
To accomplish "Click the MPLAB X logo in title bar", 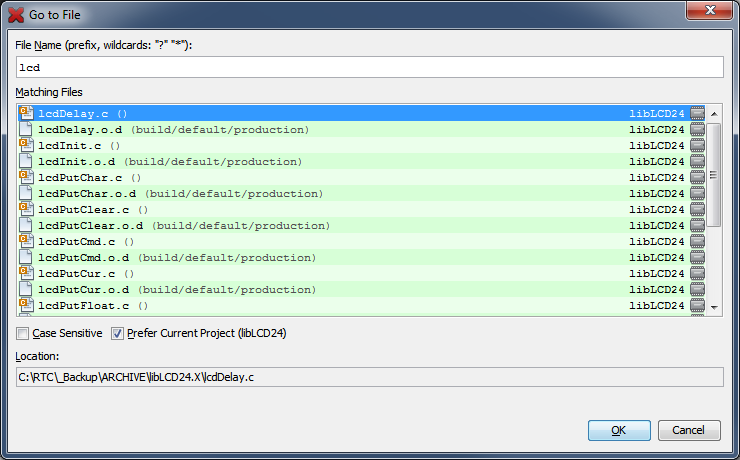I will click(16, 15).
